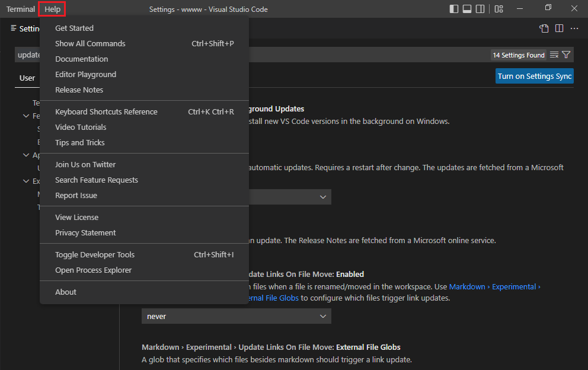Collapse the 'Fe' settings tree group
The image size is (588, 370).
pos(26,116)
